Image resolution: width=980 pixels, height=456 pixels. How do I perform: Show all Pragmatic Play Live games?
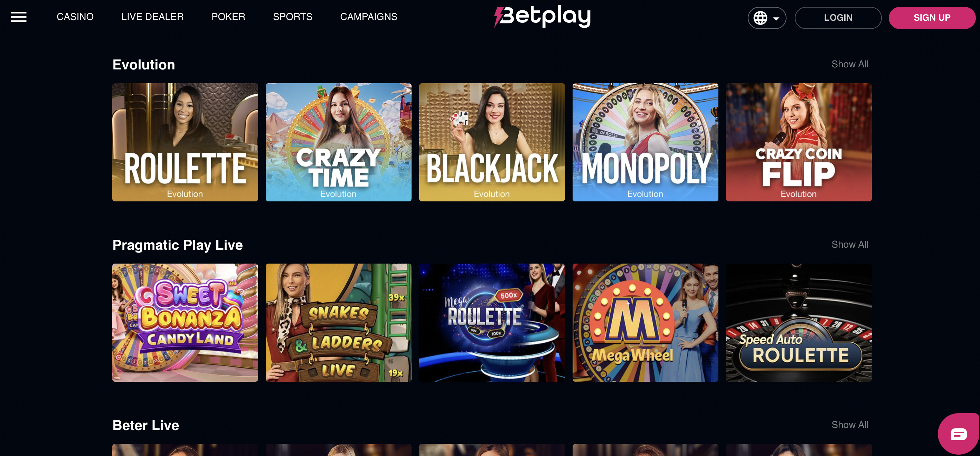coord(849,244)
